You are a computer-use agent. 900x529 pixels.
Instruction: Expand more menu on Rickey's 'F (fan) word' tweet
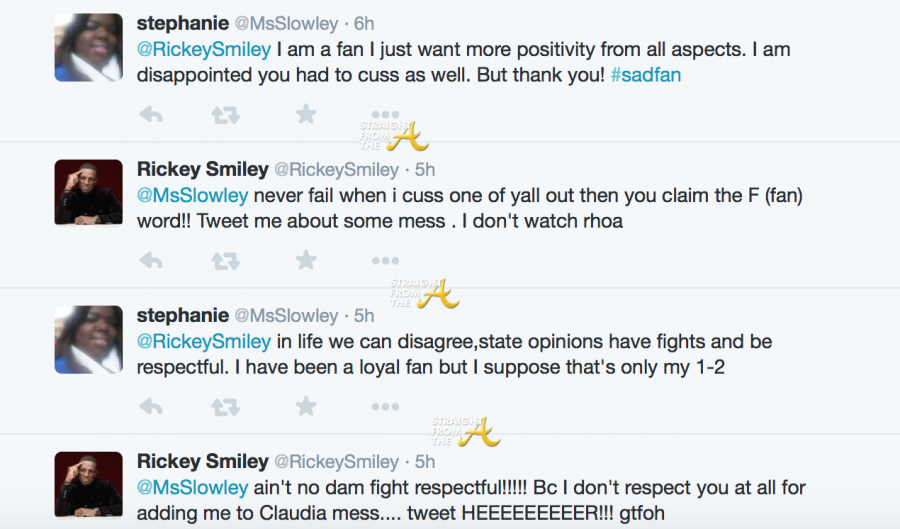pyautogui.click(x=385, y=262)
